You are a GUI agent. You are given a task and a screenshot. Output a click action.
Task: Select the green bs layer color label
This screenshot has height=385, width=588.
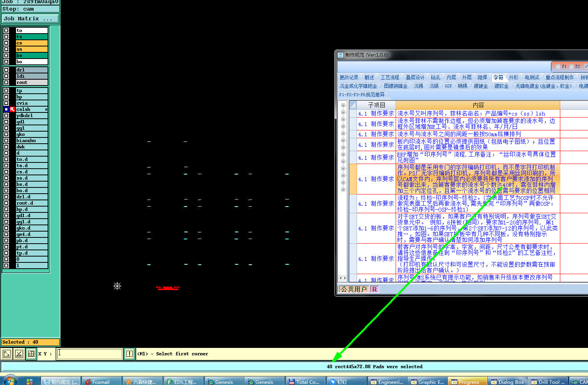click(32, 55)
